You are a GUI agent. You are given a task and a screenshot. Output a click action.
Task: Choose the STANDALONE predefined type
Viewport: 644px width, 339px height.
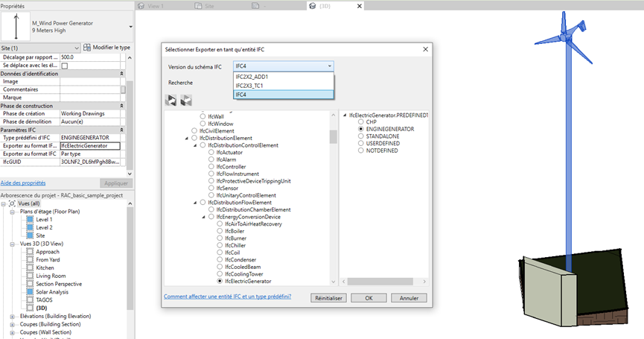pyautogui.click(x=361, y=136)
